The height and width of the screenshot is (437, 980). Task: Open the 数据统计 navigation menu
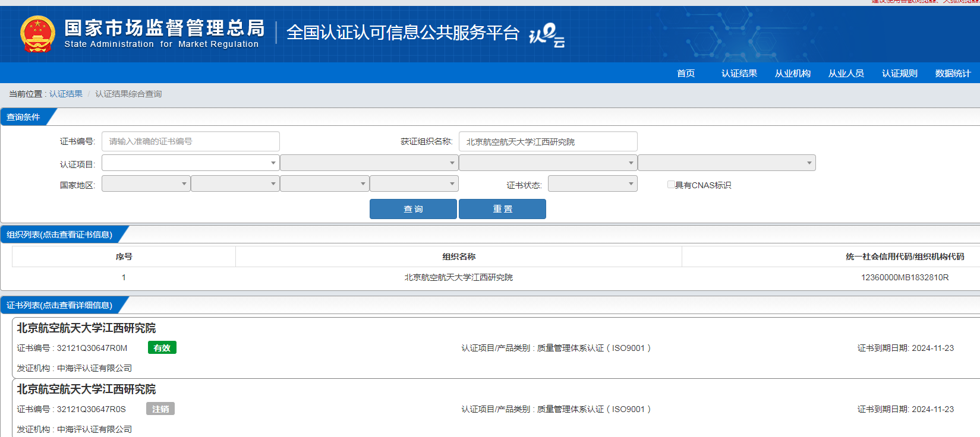tap(953, 73)
